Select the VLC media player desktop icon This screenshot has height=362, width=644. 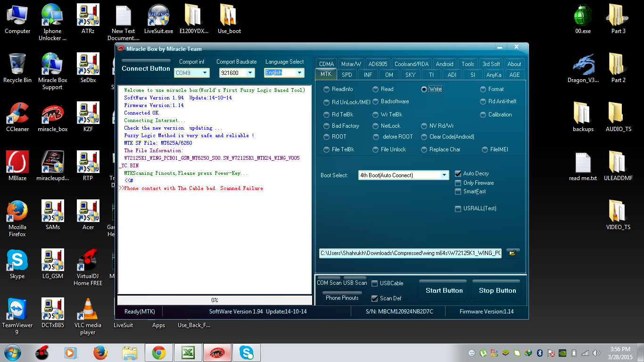(88, 317)
